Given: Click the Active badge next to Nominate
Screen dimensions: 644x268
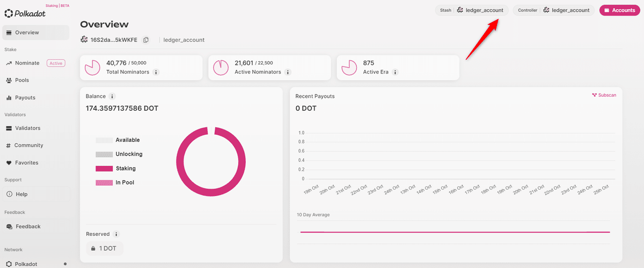Looking at the screenshot, I should [x=56, y=63].
